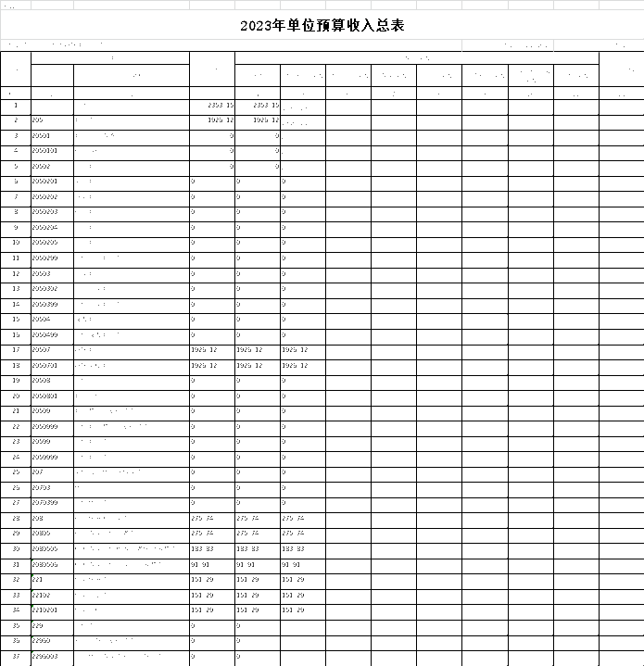Select the subject code cell in row 3
Viewport: 644px width, 666px height.
(52, 137)
